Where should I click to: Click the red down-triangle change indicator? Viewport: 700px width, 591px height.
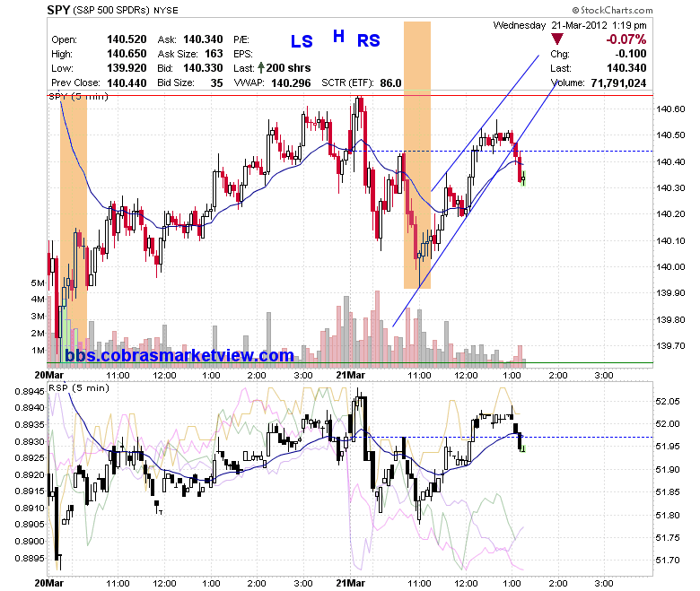coord(556,39)
